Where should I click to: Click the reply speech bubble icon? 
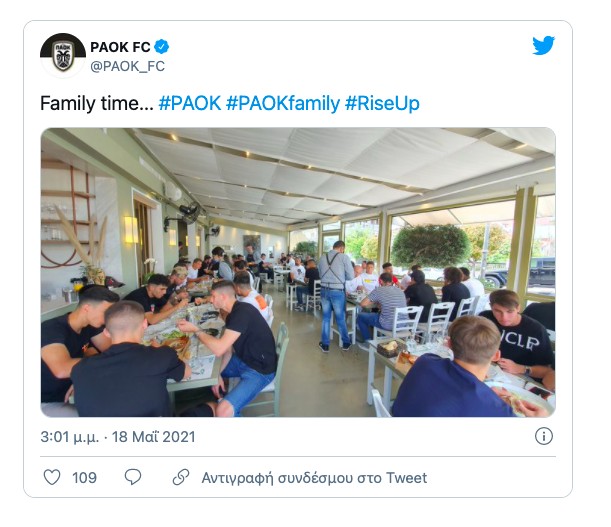(133, 477)
